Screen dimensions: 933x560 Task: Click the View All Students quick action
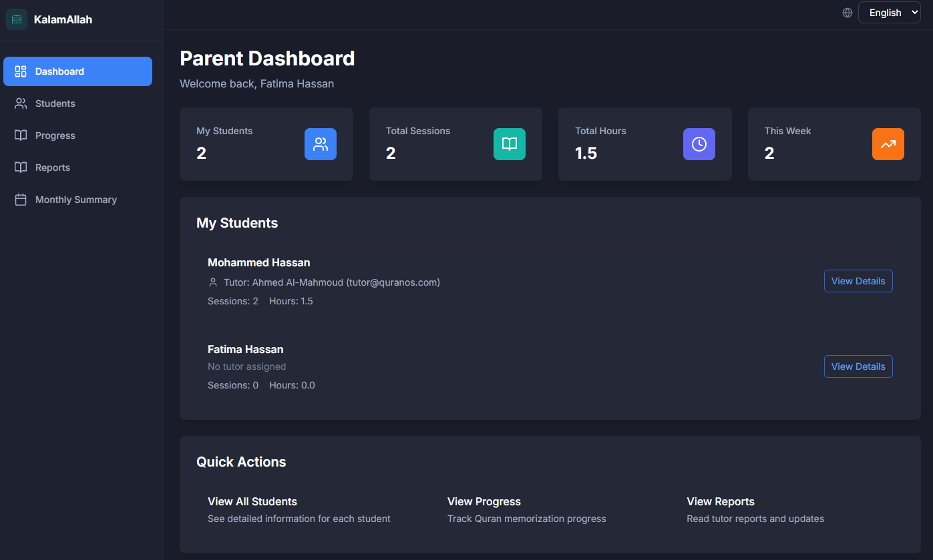252,501
